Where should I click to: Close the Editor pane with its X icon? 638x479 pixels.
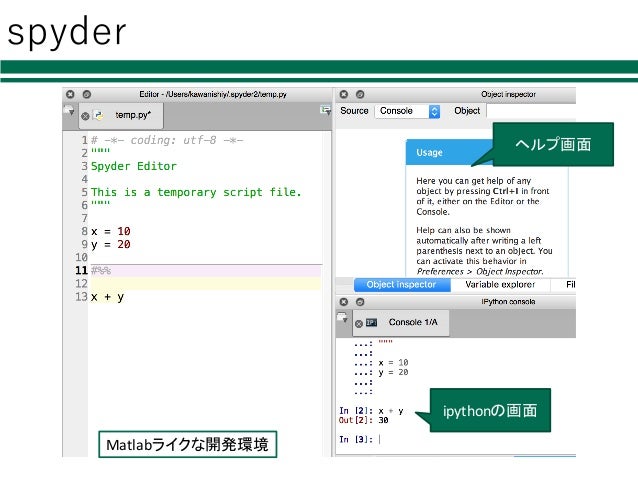(x=70, y=94)
